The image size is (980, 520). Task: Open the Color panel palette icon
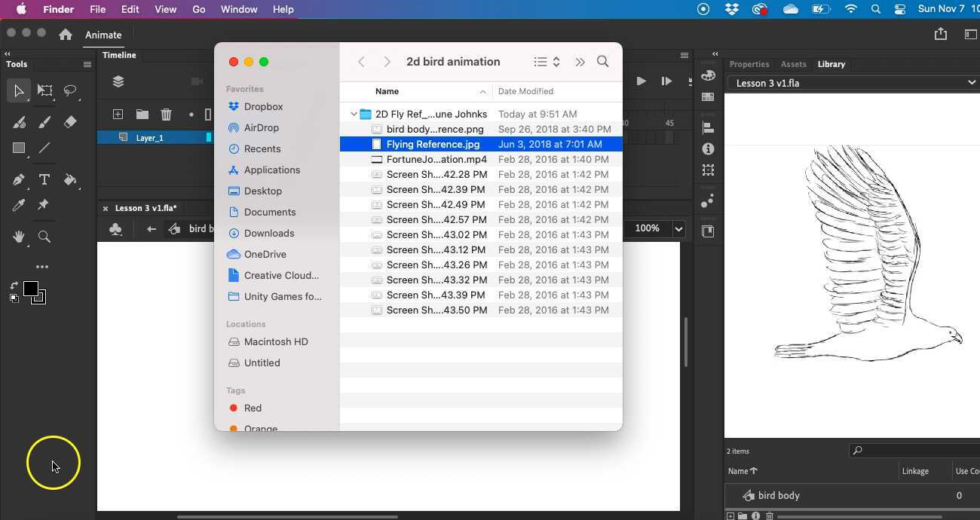click(x=708, y=75)
